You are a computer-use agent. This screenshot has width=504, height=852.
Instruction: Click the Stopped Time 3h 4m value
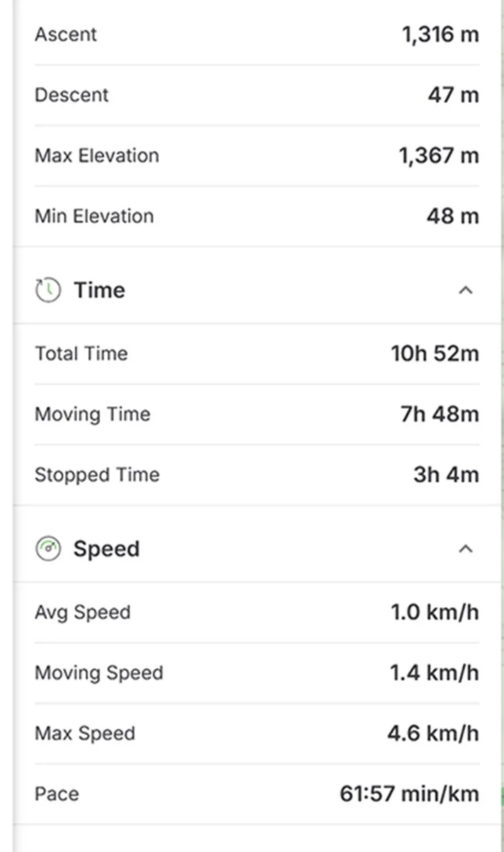(446, 475)
